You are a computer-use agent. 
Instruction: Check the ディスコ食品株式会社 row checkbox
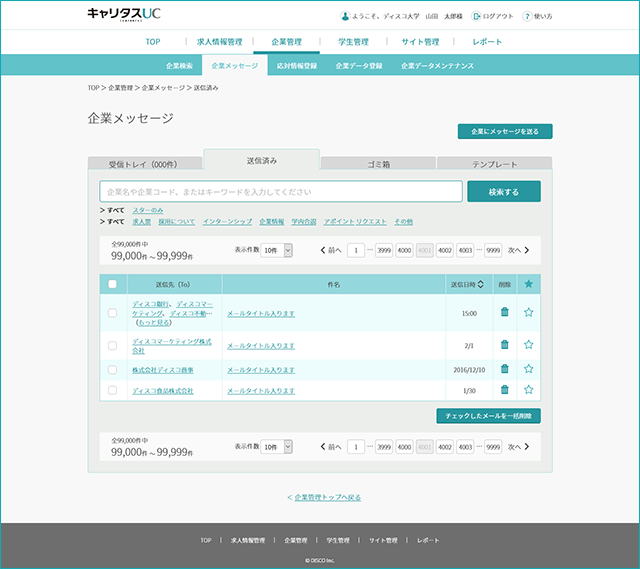pos(112,390)
